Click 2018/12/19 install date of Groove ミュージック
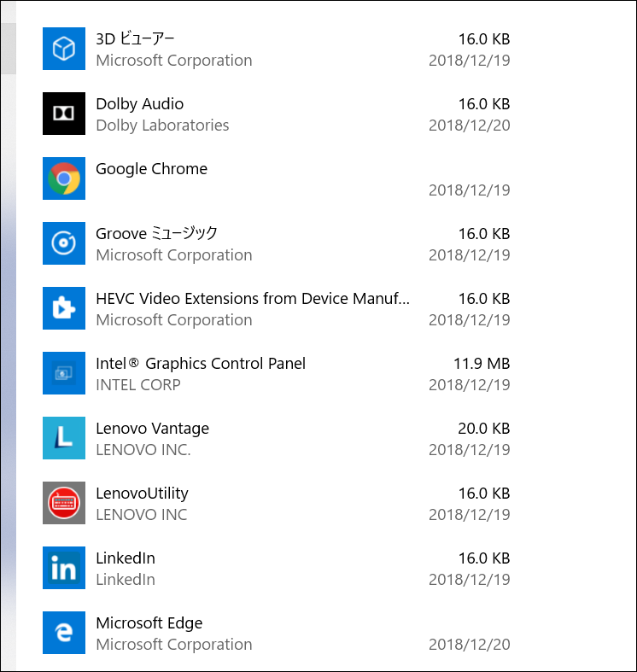637x672 pixels. (x=470, y=255)
